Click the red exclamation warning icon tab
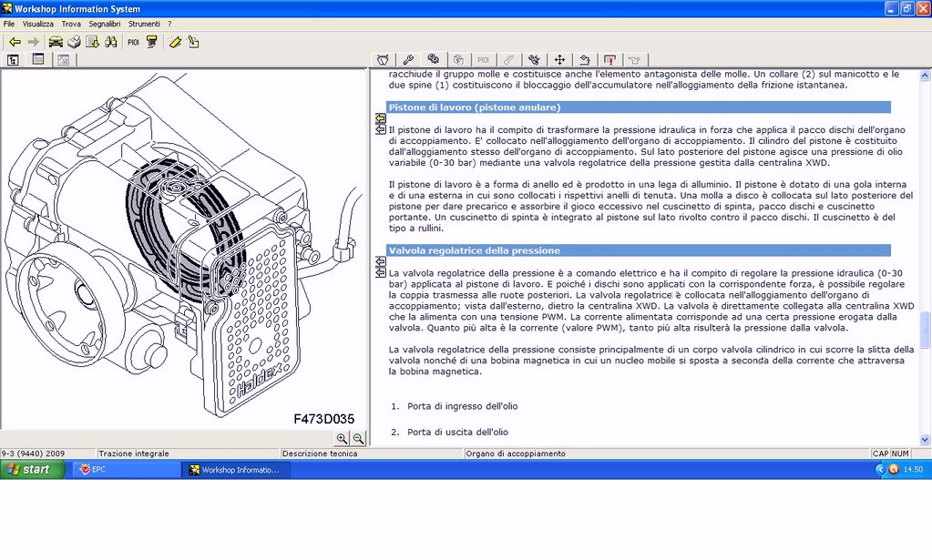This screenshot has height=560, width=932. tap(609, 59)
